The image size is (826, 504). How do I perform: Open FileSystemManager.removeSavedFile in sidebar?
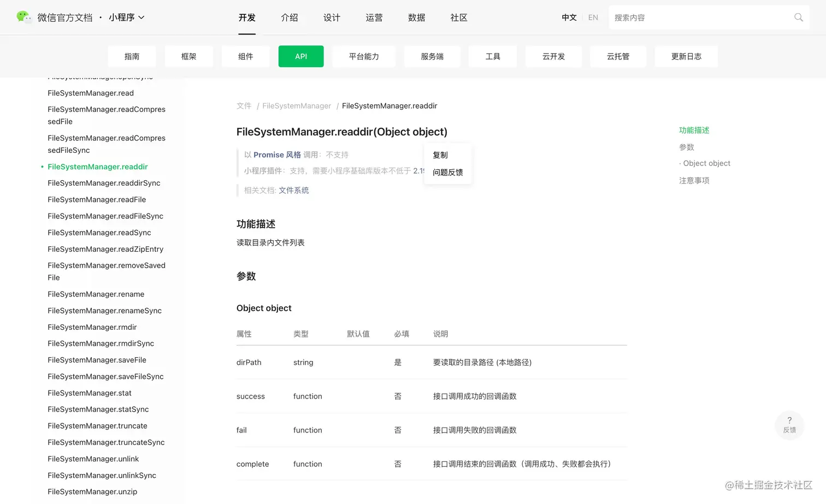[107, 271]
